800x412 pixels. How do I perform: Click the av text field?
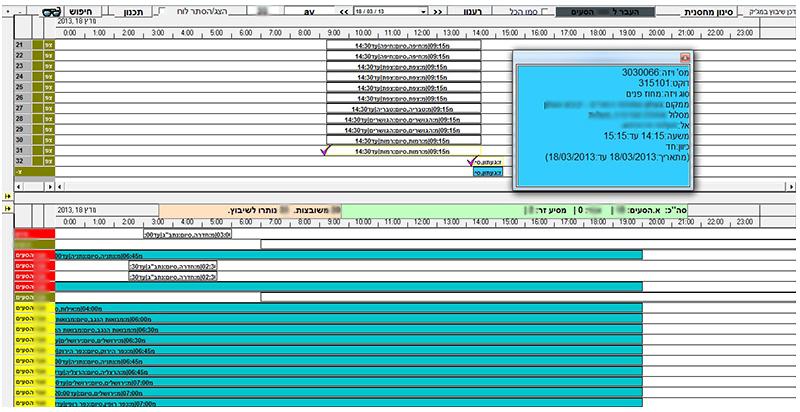309,11
